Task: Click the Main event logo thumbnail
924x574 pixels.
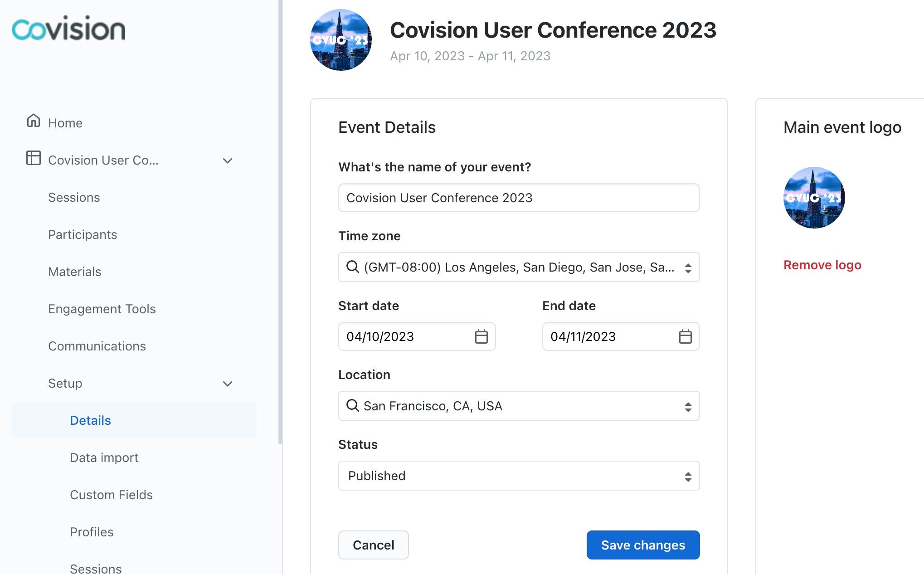Action: [x=814, y=198]
